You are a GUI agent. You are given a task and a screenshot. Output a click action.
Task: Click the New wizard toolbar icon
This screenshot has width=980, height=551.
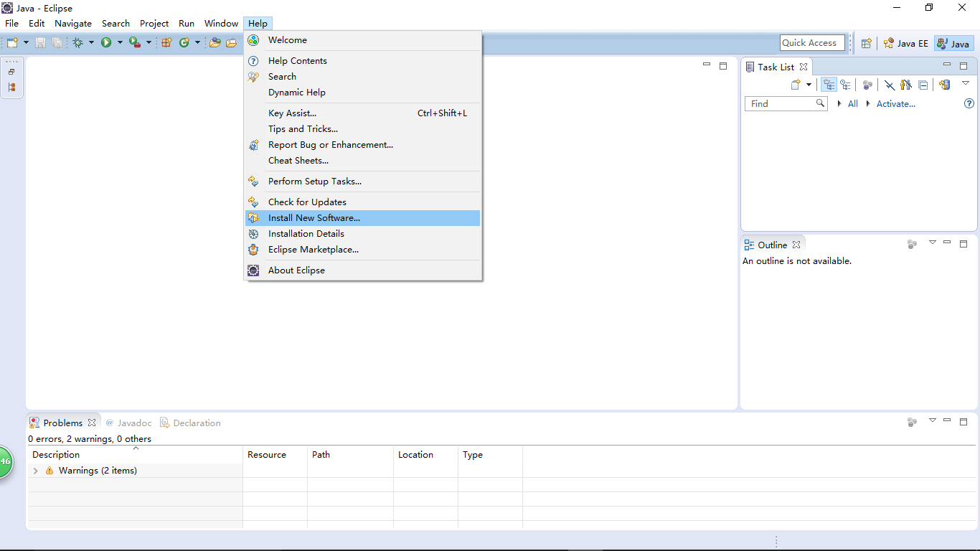click(12, 43)
